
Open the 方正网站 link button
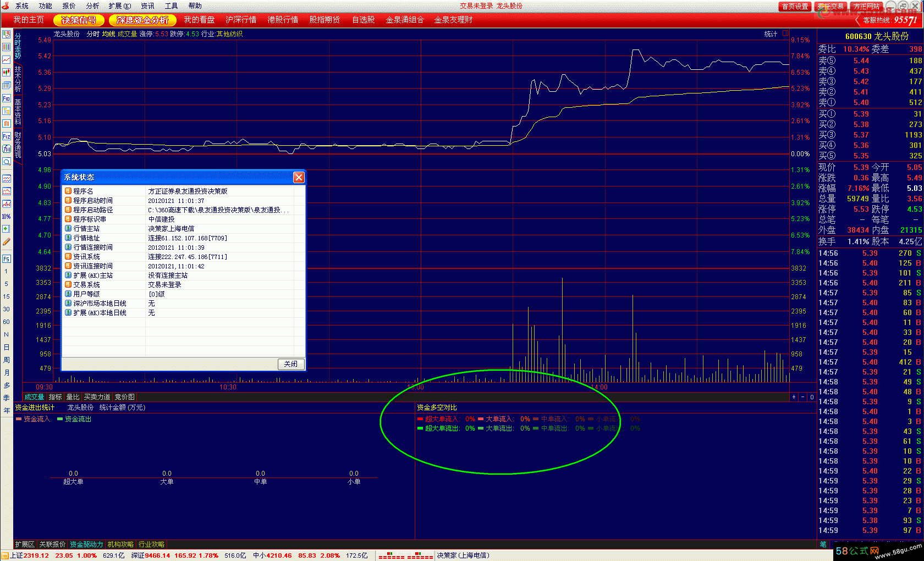pyautogui.click(x=866, y=6)
